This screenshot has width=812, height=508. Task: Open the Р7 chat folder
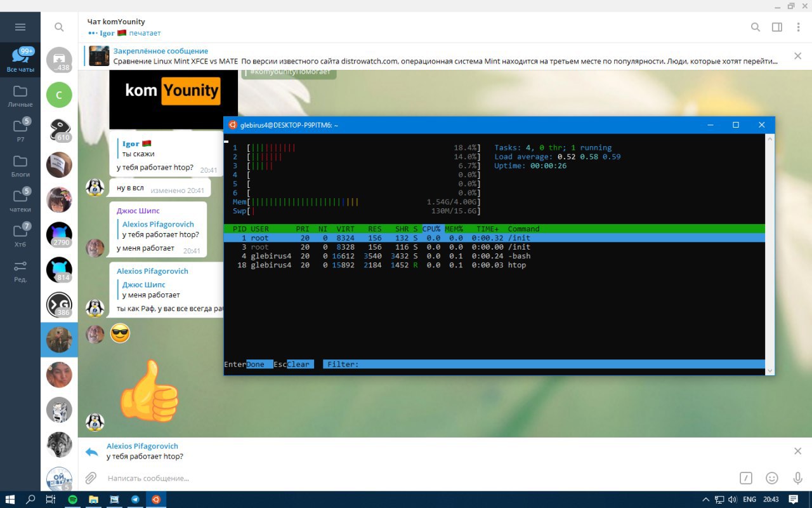(x=20, y=130)
